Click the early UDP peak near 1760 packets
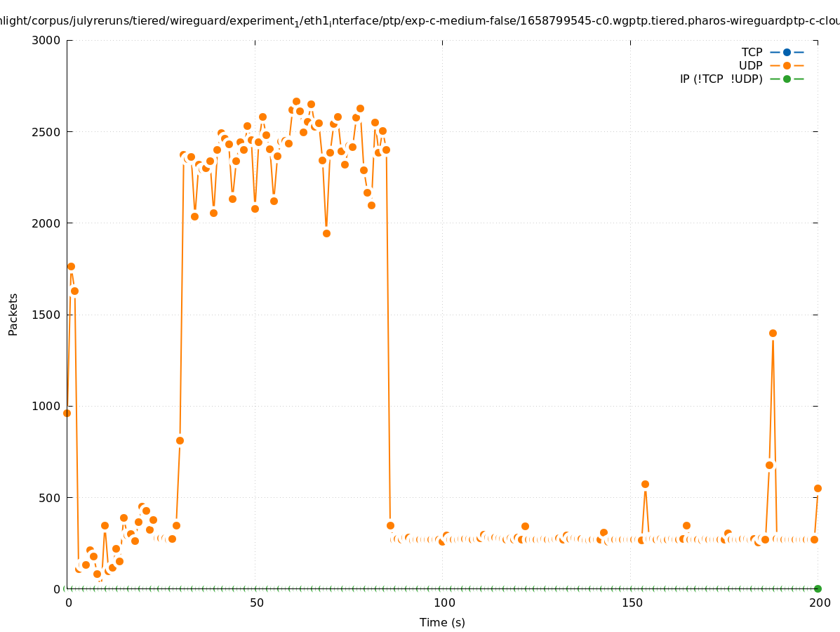The width and height of the screenshot is (840, 632). [x=71, y=266]
